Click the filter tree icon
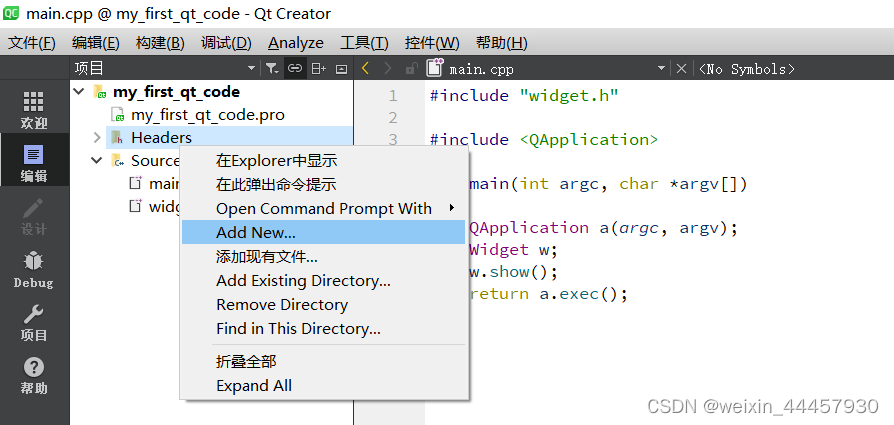Viewport: 894px width, 425px height. point(272,68)
